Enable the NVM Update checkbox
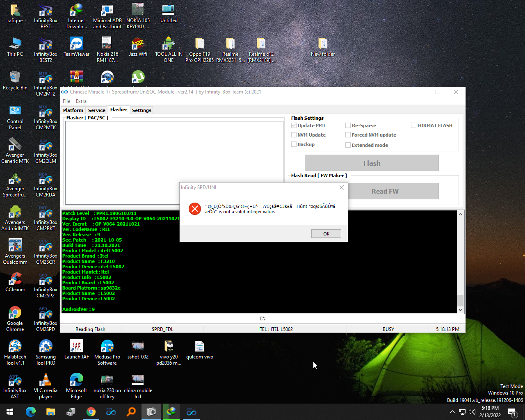This screenshot has height=420, width=525. coord(294,135)
